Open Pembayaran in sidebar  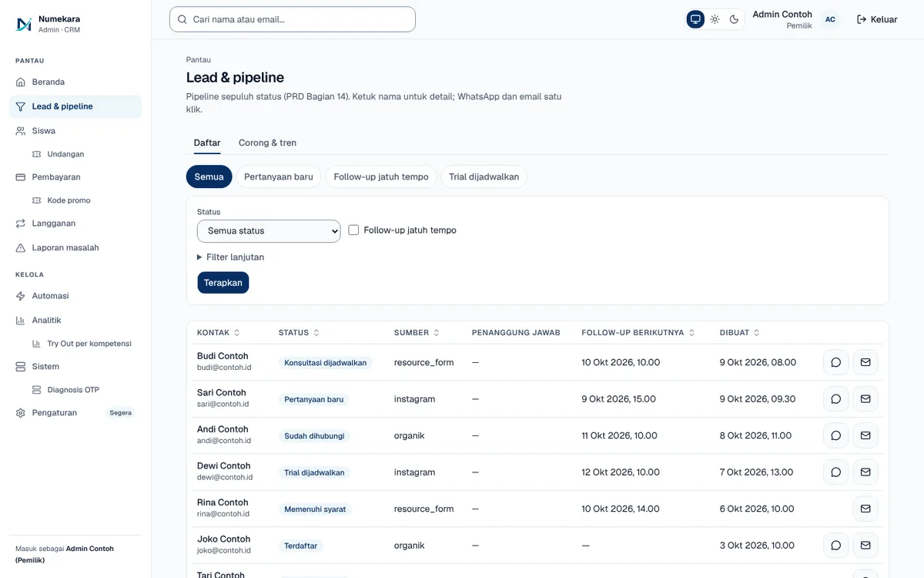[x=75, y=177]
